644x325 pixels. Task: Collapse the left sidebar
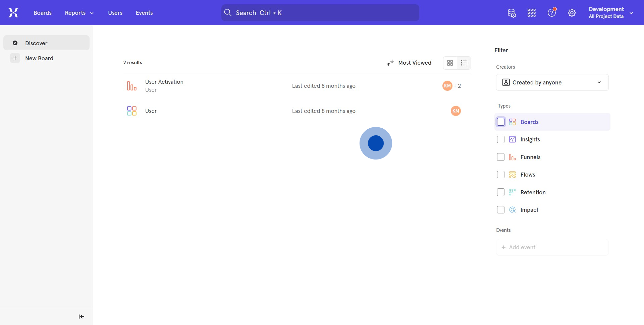pyautogui.click(x=81, y=317)
